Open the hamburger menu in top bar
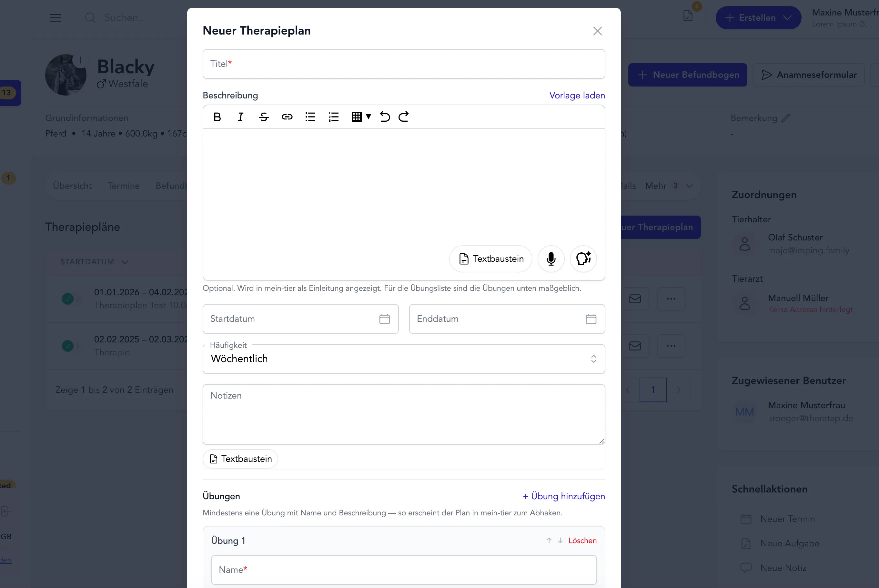 tap(56, 18)
